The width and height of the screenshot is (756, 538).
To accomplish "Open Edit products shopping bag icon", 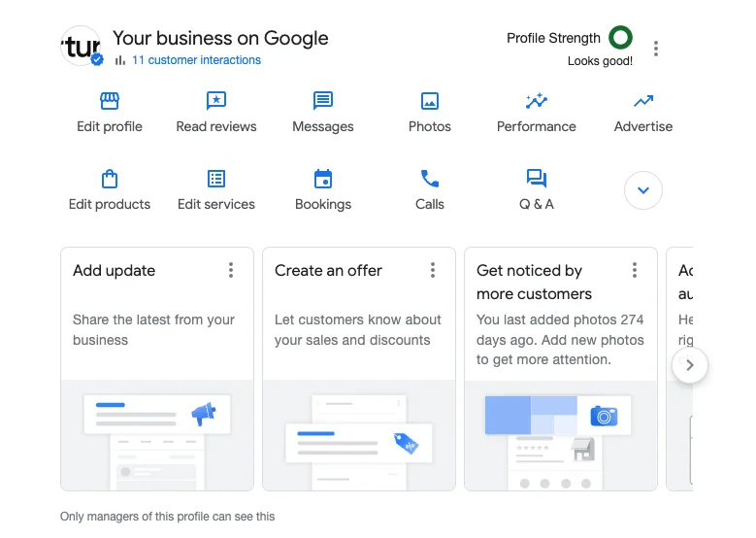I will 110,179.
